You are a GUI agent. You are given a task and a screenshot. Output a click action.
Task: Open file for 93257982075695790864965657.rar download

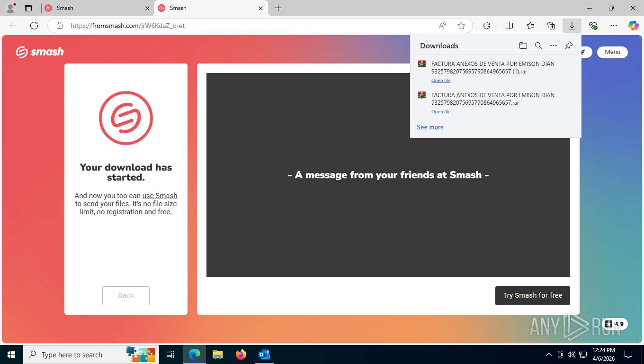pos(441,112)
